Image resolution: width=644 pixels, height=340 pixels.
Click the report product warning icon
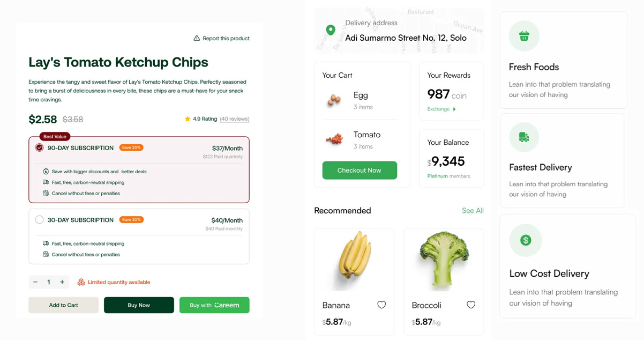pyautogui.click(x=197, y=39)
